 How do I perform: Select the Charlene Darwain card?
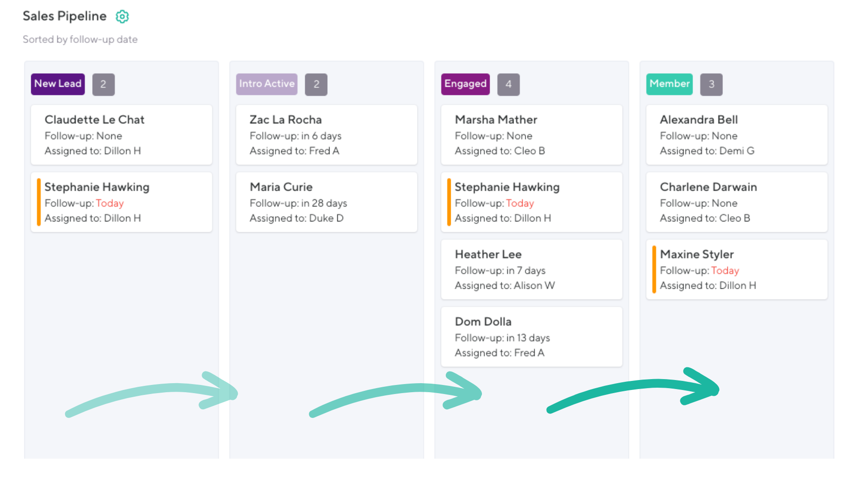(x=737, y=202)
